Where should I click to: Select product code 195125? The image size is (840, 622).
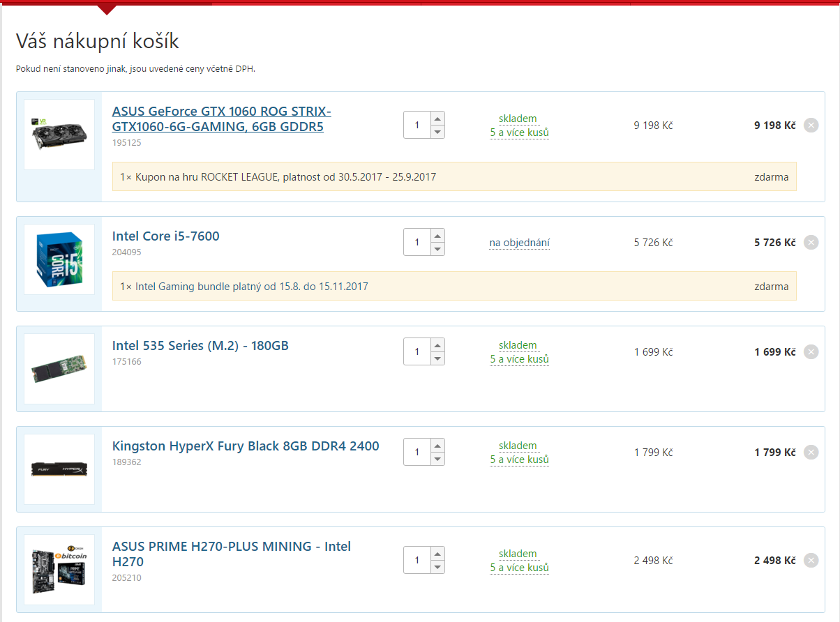coord(126,143)
